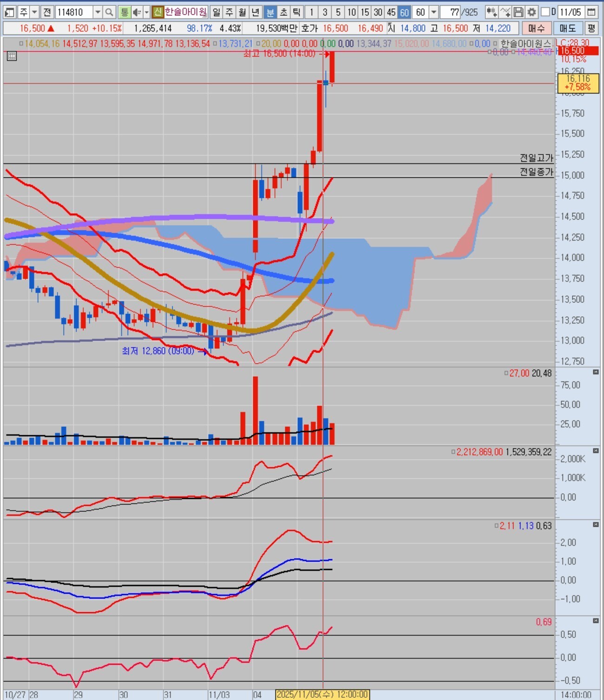
Task: Select the highlighted 60 minute interval button
Action: click(x=405, y=12)
